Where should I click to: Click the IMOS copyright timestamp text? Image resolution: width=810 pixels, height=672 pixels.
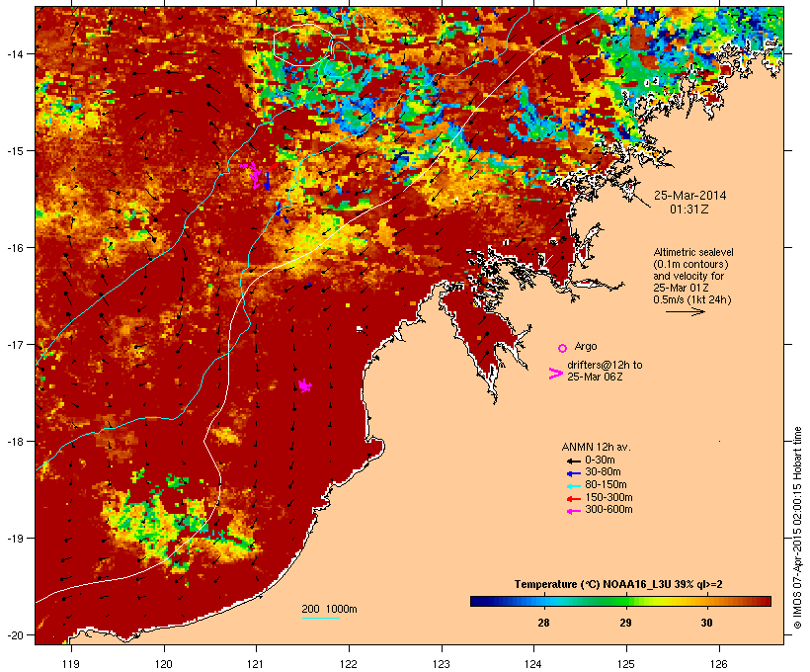point(797,528)
